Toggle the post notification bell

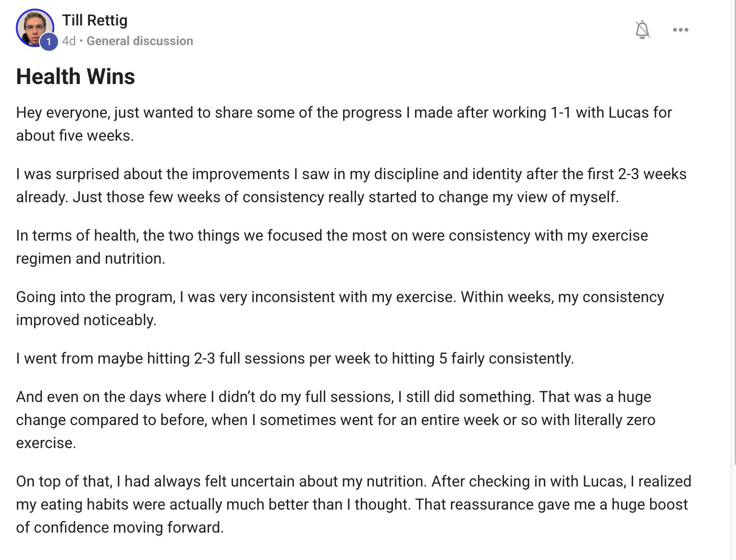642,30
